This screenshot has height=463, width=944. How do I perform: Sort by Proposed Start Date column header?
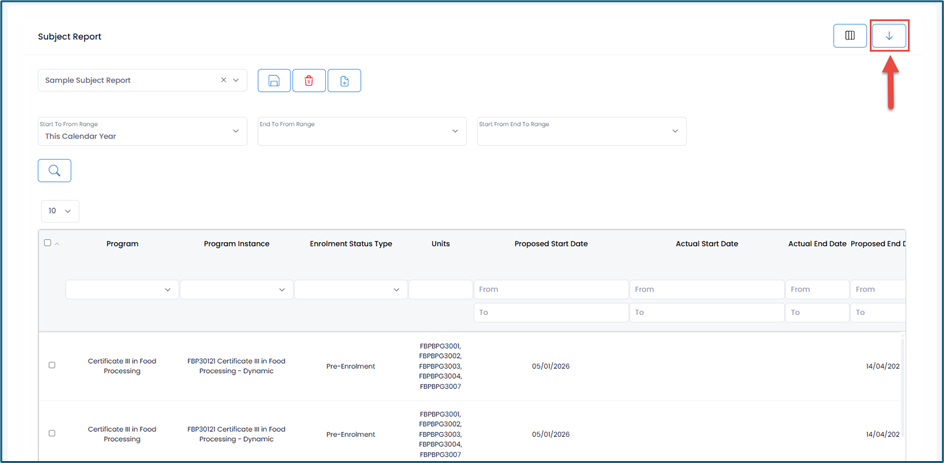551,244
